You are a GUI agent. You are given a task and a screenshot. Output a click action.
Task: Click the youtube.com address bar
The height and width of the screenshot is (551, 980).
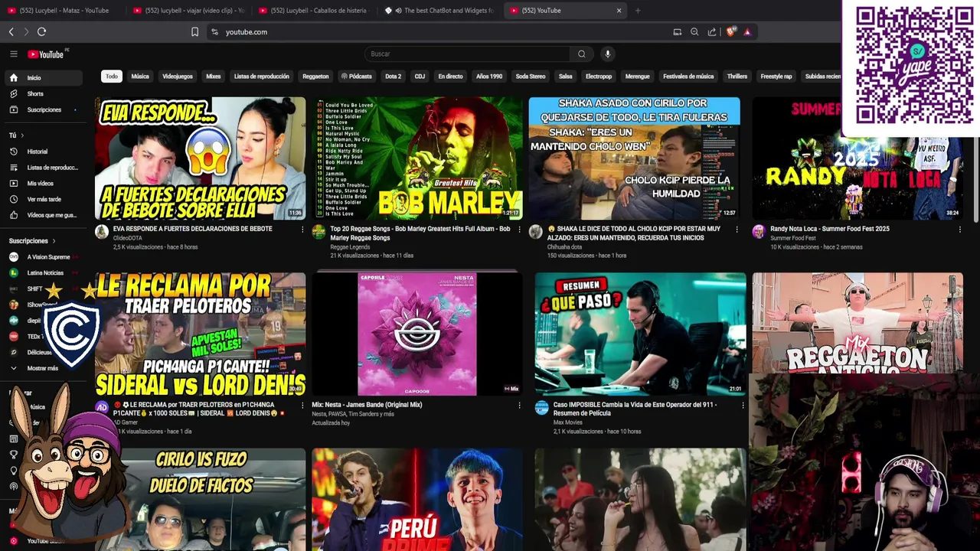click(x=436, y=32)
